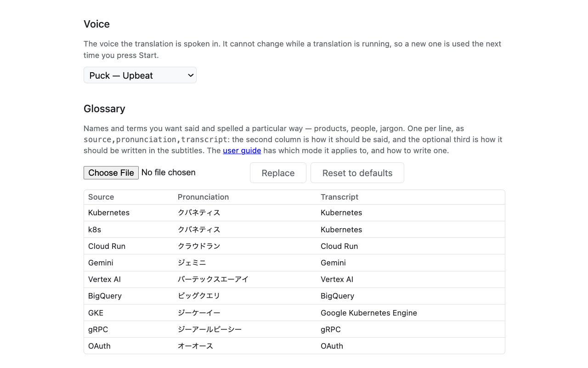Click the ジーケーイー pronunciation cell
The width and height of the screenshot is (588, 368).
click(245, 313)
